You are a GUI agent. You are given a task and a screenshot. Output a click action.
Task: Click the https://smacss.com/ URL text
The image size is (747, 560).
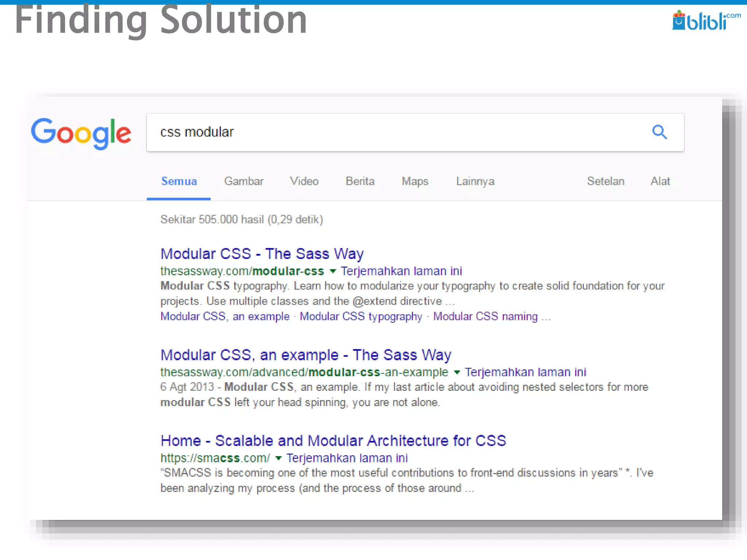(215, 458)
